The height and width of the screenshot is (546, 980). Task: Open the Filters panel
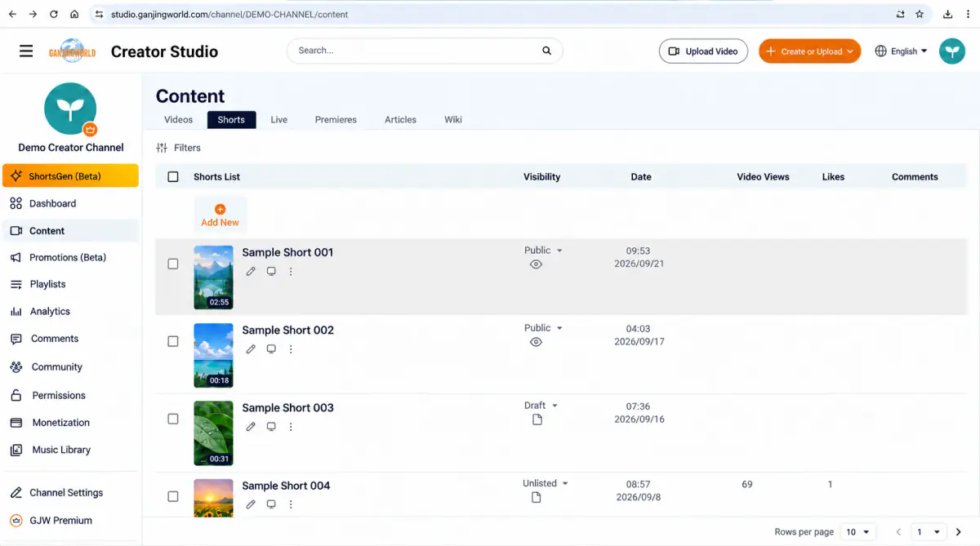(178, 148)
